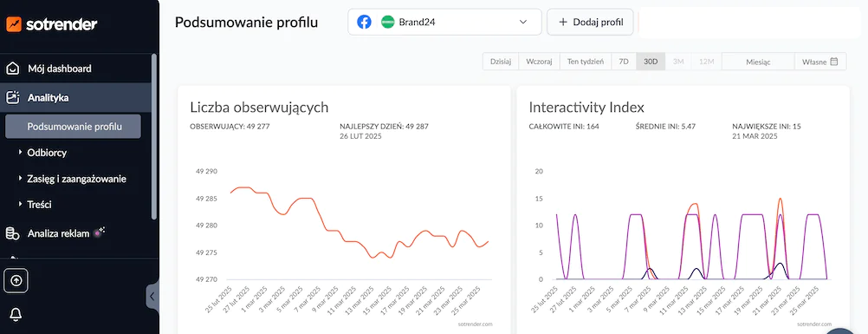Viewport: 868px width, 334px height.
Task: Select the 30D date range
Action: coord(651,62)
